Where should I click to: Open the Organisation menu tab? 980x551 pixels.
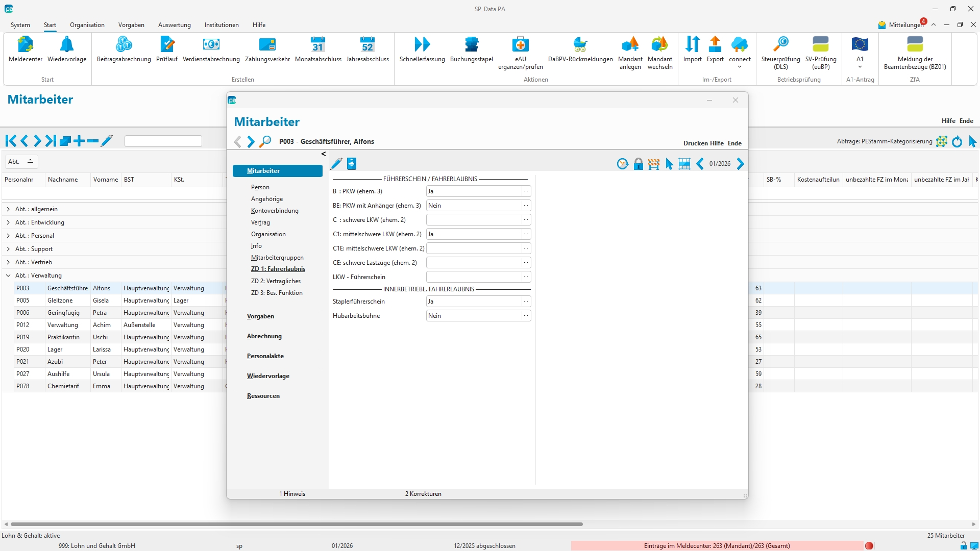87,25
